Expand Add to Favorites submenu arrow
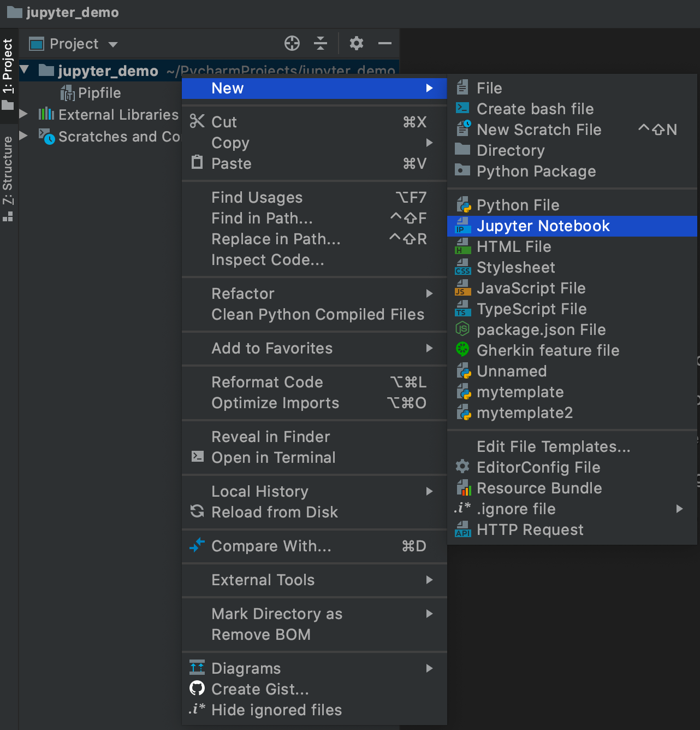This screenshot has width=700, height=730. pos(430,348)
